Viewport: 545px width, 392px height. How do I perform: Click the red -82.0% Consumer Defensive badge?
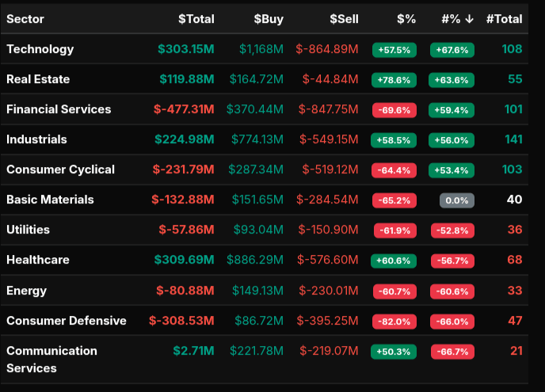click(x=394, y=321)
